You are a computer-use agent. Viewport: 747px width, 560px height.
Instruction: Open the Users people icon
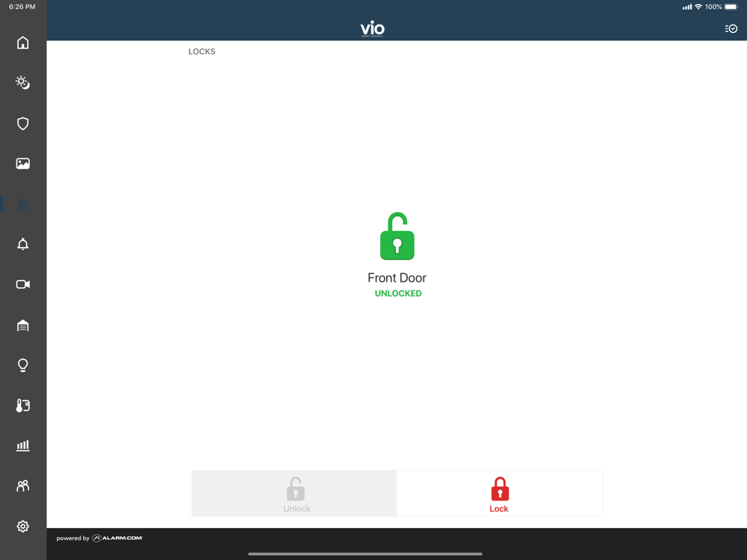tap(23, 486)
